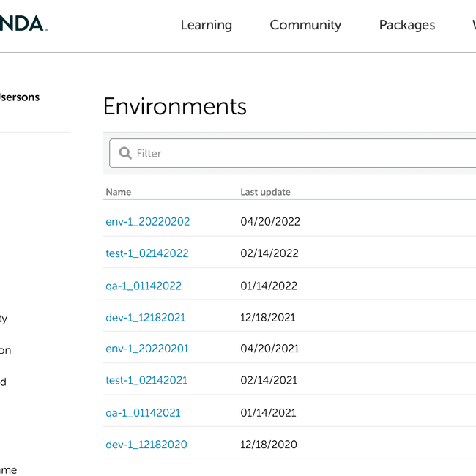476x476 pixels.
Task: Click the qa-1_01142021 environment link
Action: [143, 413]
